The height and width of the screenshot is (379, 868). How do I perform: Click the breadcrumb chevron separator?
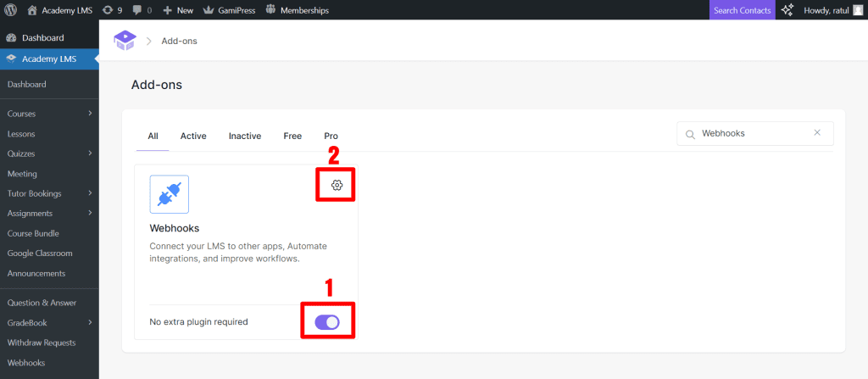(x=149, y=41)
